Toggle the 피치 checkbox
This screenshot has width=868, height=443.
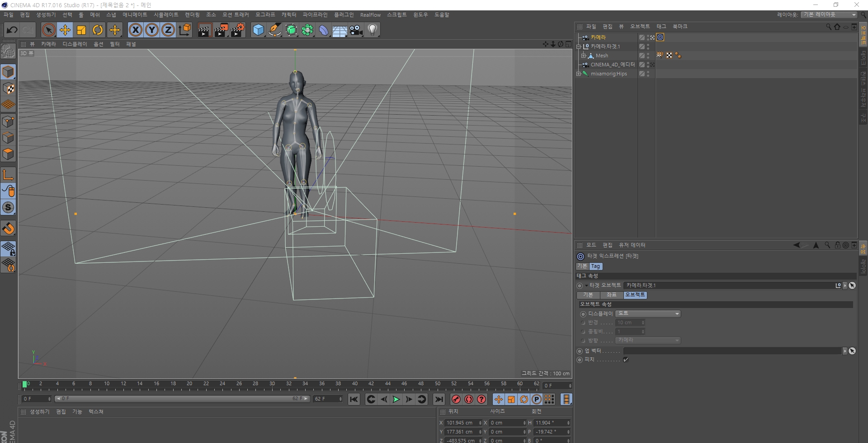(626, 360)
